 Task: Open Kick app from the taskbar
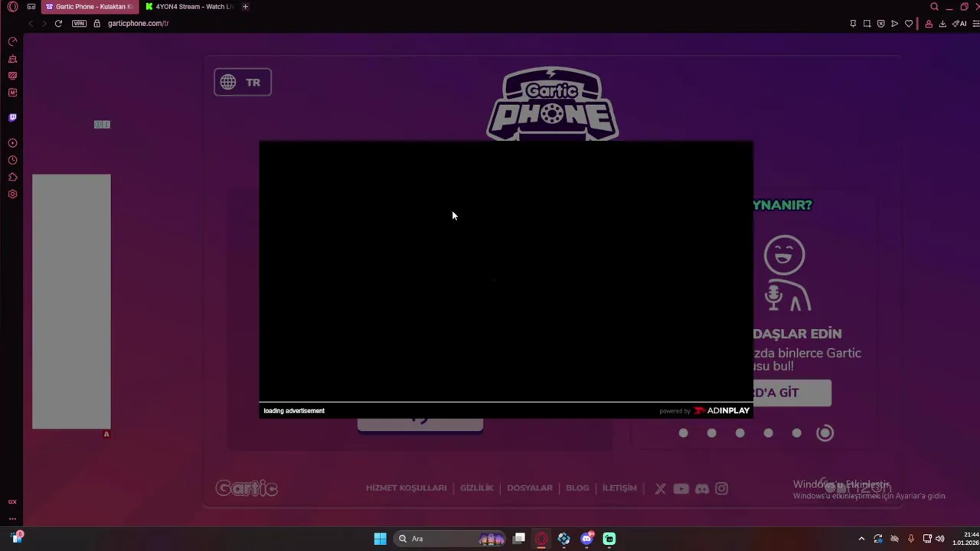click(609, 539)
